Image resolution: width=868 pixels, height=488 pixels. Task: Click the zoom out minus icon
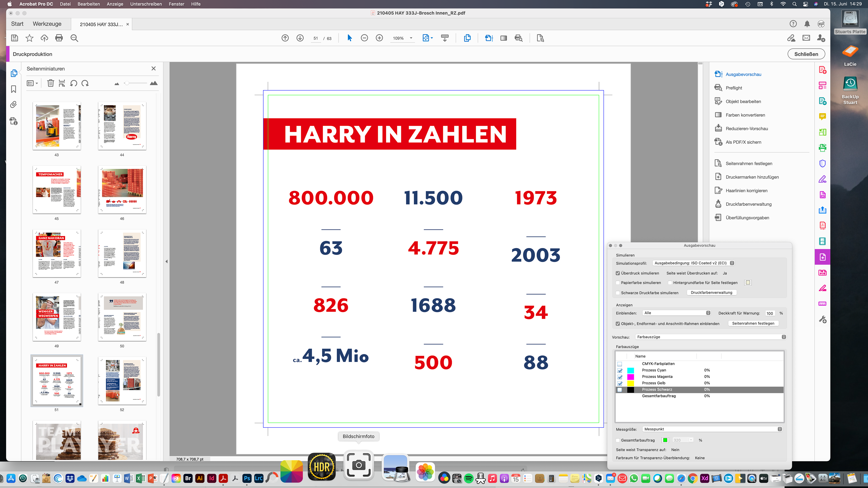(x=364, y=38)
